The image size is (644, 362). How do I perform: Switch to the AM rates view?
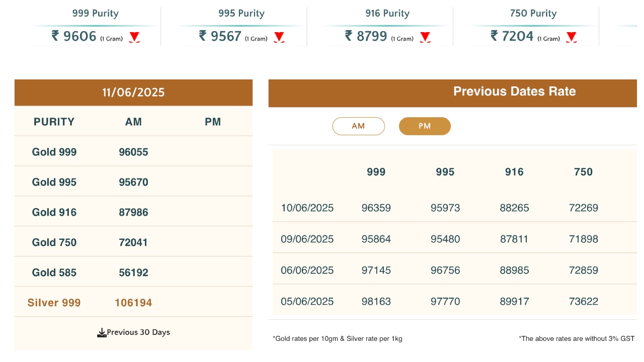point(358,126)
